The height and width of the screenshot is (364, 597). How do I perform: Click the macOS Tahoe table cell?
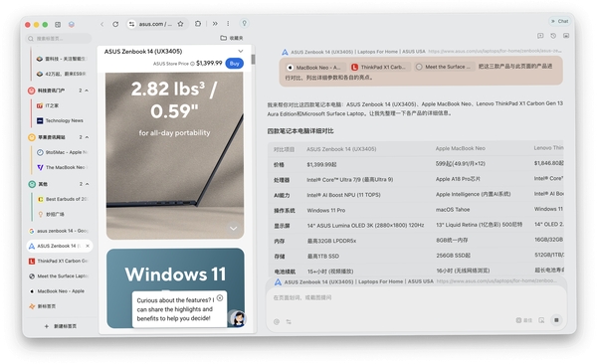pos(453,210)
